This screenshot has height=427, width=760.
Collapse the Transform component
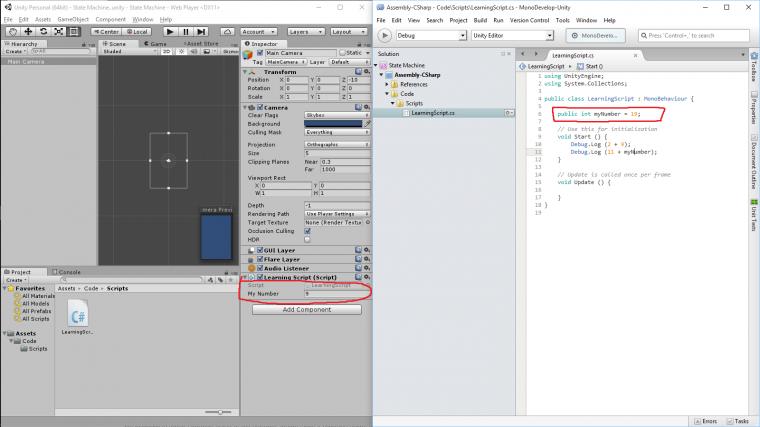pyautogui.click(x=245, y=72)
